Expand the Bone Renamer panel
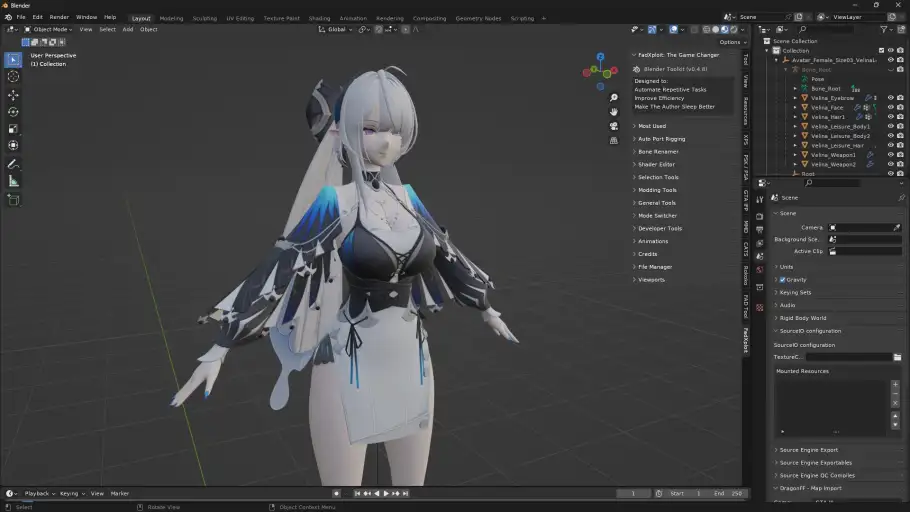This screenshot has width=910, height=512. [x=658, y=152]
